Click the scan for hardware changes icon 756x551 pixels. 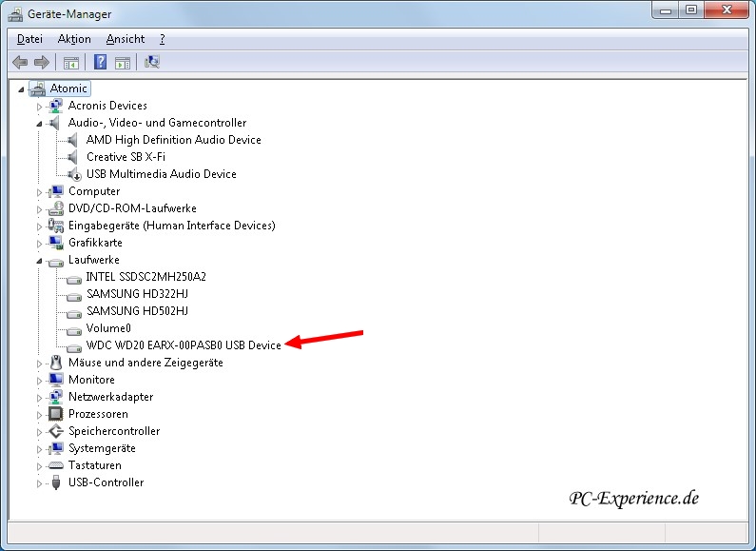(x=152, y=63)
